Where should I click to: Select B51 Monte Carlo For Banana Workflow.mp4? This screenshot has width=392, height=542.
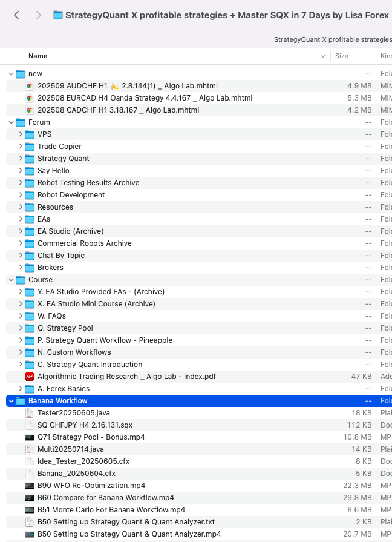click(x=111, y=510)
